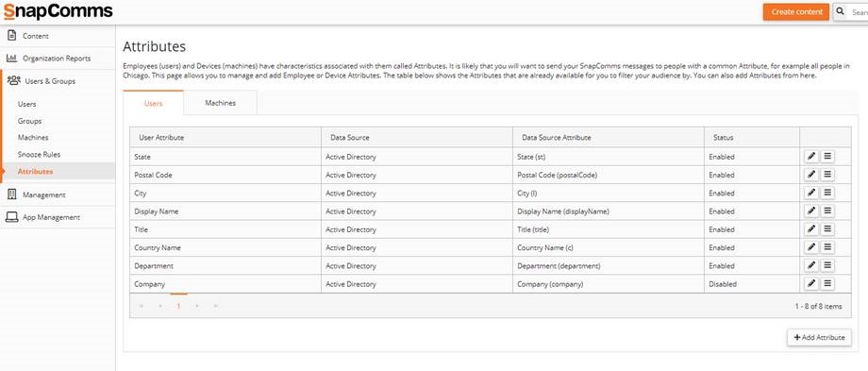Edit the Company attribute pencil icon
This screenshot has width=868, height=371.
[811, 284]
